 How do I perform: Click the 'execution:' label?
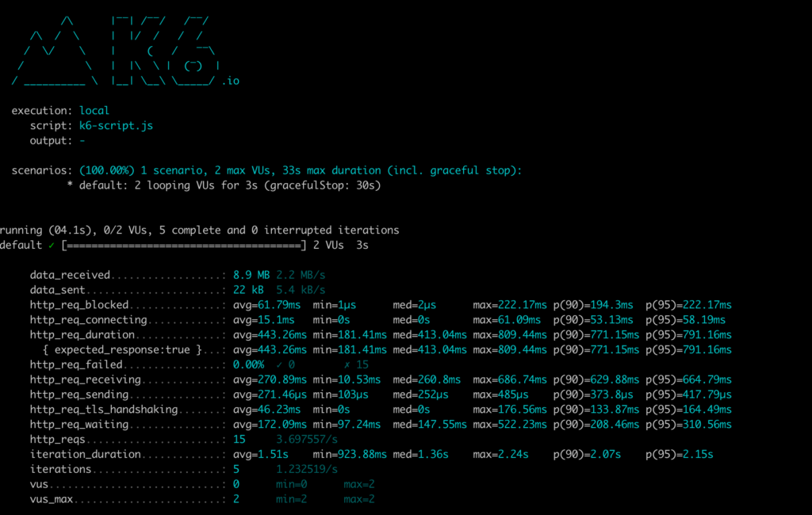tap(42, 111)
